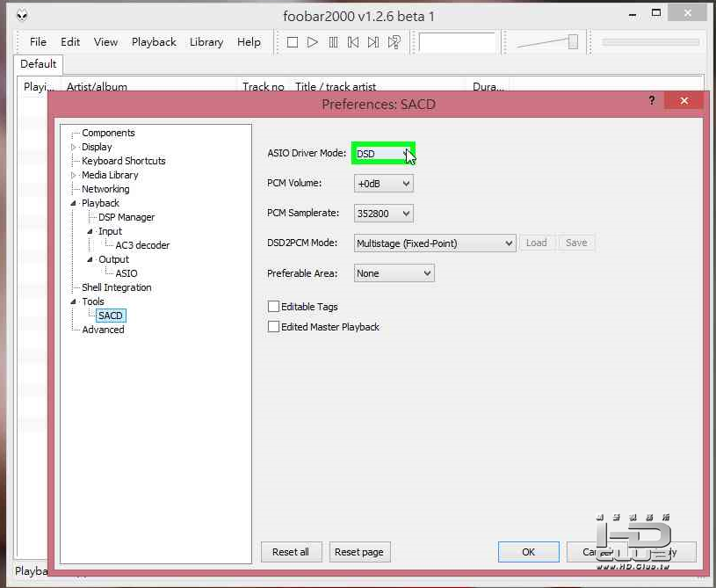
Task: Open the Preferable Area dropdown
Action: click(394, 273)
